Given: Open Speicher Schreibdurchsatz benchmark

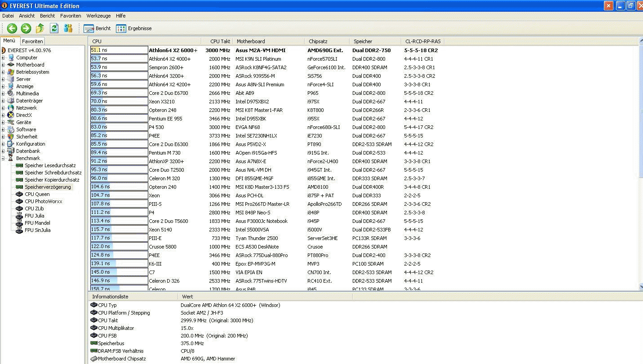Looking at the screenshot, I should (53, 173).
